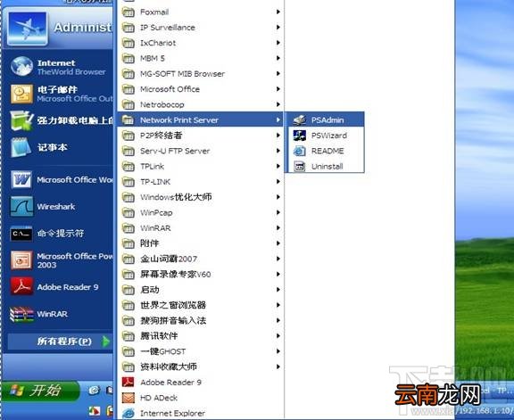514x420 pixels.
Task: Launch Internet Explorer from programs list
Action: tap(128, 413)
